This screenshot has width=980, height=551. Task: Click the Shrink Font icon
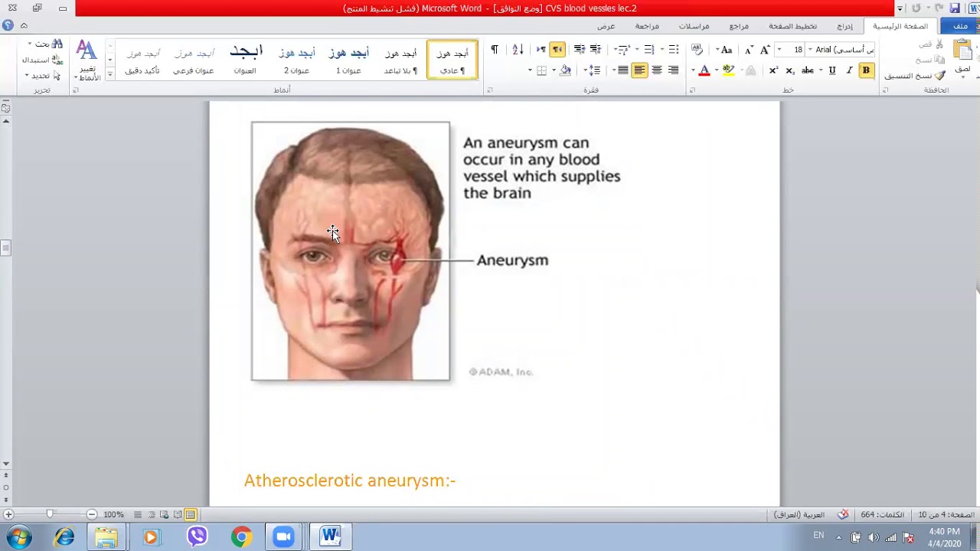[x=749, y=50]
